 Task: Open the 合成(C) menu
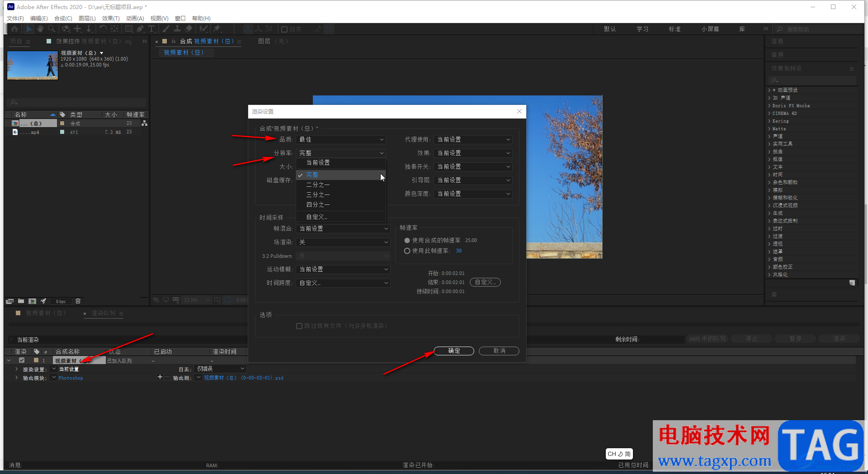point(63,19)
